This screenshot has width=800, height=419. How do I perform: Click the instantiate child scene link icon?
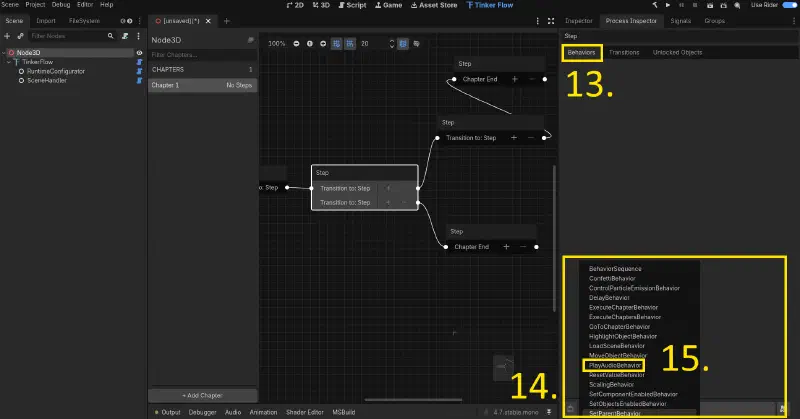(x=20, y=36)
